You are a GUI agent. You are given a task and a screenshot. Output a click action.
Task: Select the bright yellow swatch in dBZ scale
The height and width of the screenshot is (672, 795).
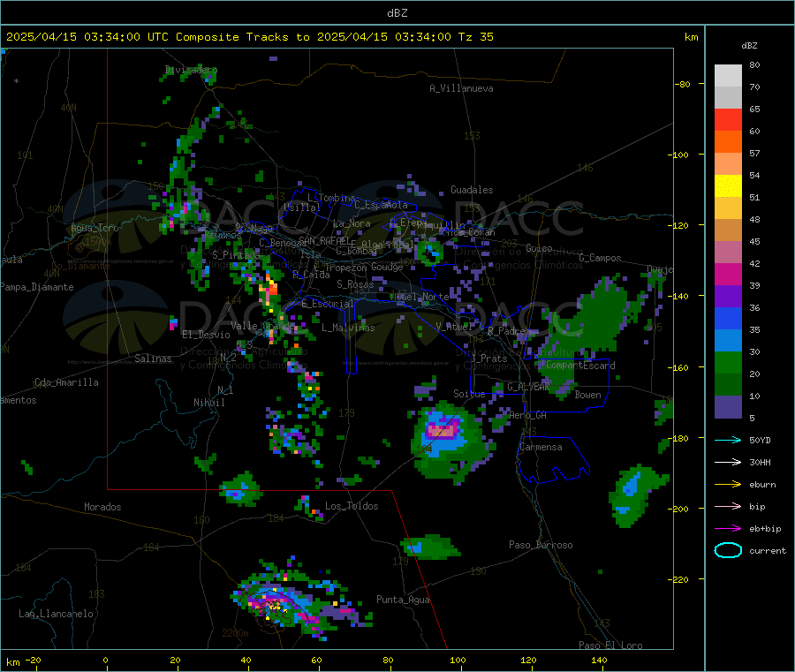(x=728, y=186)
